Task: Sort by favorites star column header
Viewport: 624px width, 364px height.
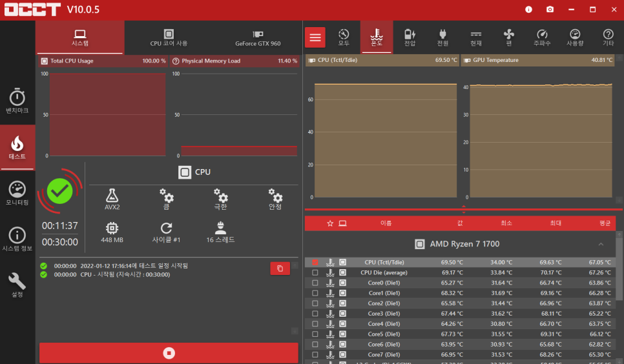Action: tap(330, 223)
